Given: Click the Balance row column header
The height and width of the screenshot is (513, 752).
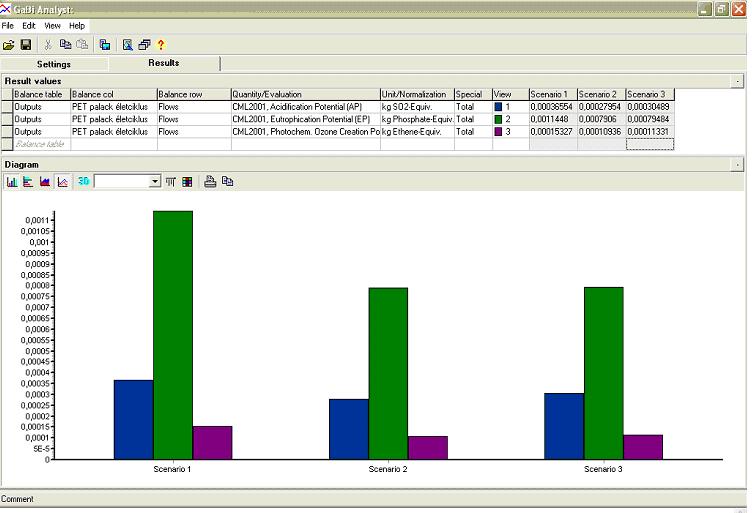Looking at the screenshot, I should (194, 94).
